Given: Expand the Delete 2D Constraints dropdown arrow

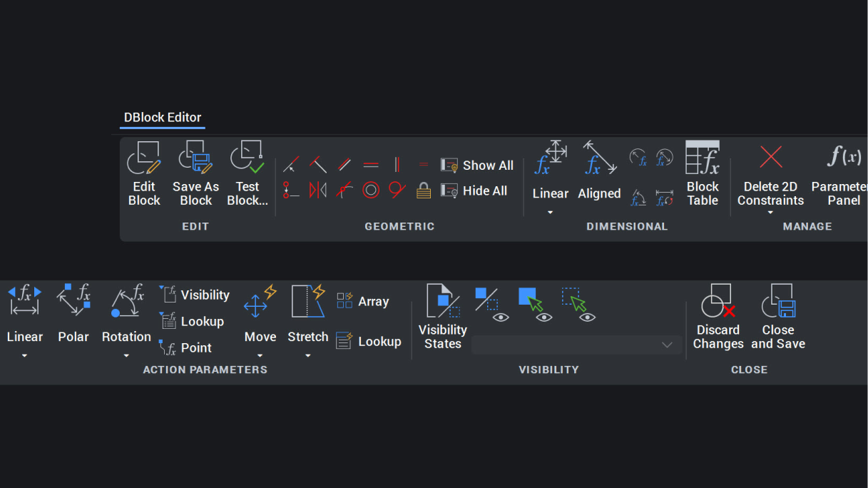Looking at the screenshot, I should (770, 213).
